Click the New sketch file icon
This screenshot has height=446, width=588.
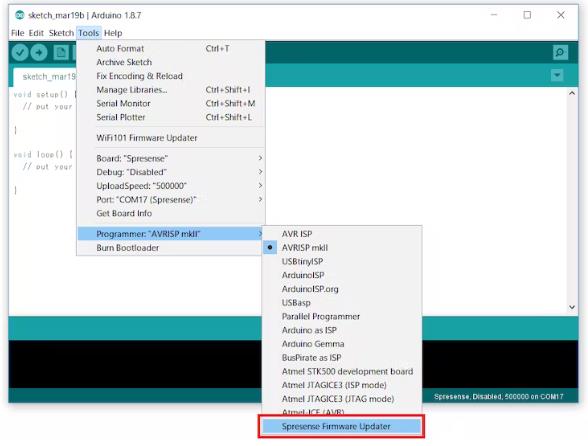tap(60, 53)
